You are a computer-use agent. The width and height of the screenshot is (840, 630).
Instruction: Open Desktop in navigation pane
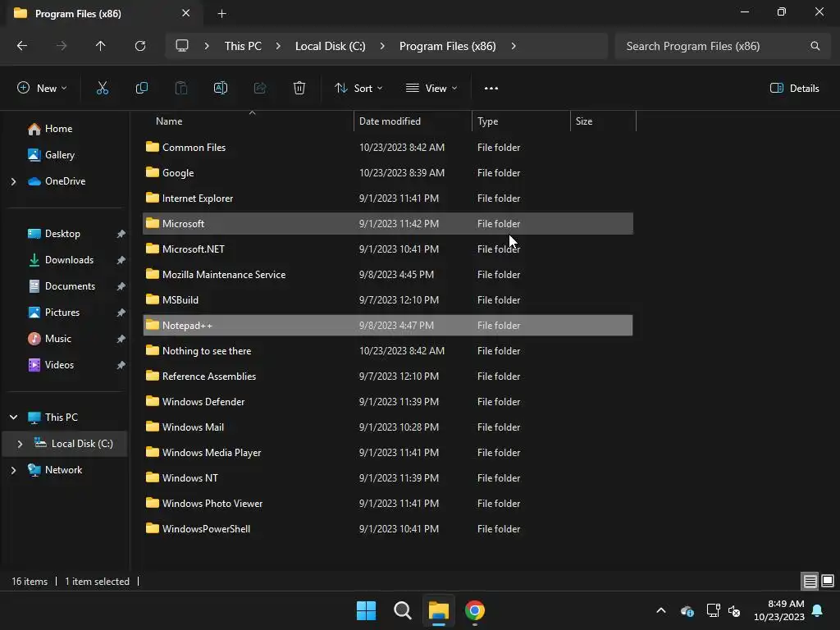62,234
